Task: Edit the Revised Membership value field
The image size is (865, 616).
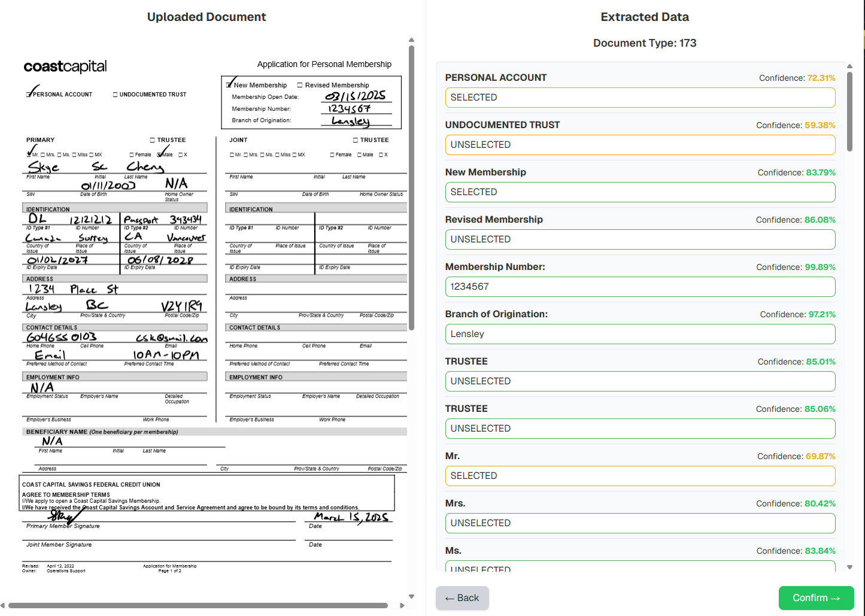Action: (640, 239)
